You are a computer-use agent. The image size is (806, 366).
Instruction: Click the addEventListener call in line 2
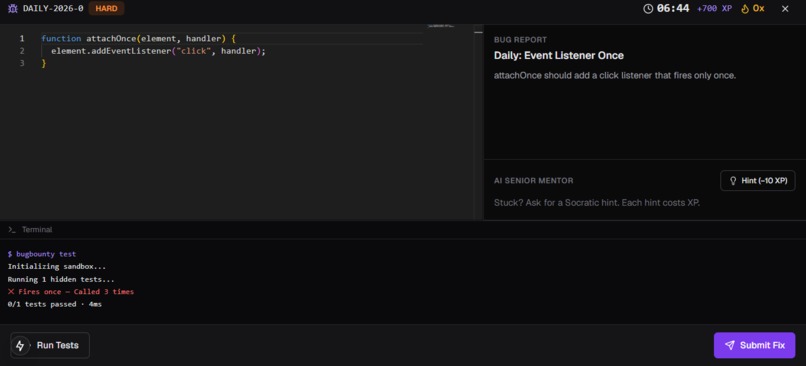(132, 51)
